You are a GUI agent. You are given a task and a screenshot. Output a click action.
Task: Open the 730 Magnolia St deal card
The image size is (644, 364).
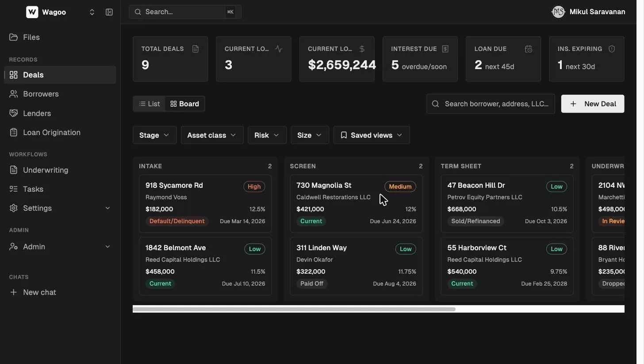click(356, 204)
